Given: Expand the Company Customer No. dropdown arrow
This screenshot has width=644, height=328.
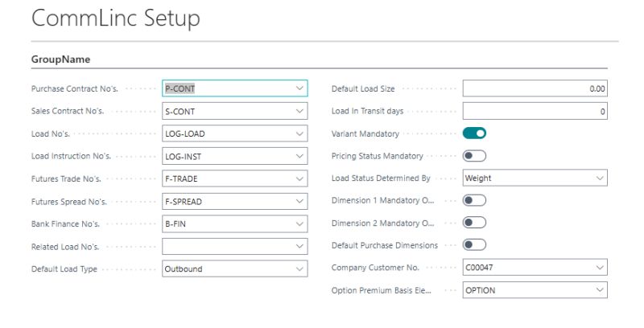Looking at the screenshot, I should 600,268.
